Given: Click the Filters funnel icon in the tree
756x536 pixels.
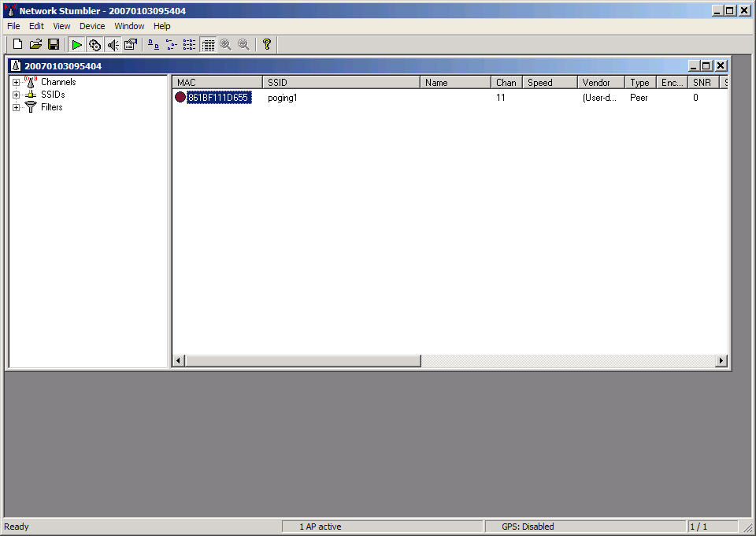Looking at the screenshot, I should 31,107.
